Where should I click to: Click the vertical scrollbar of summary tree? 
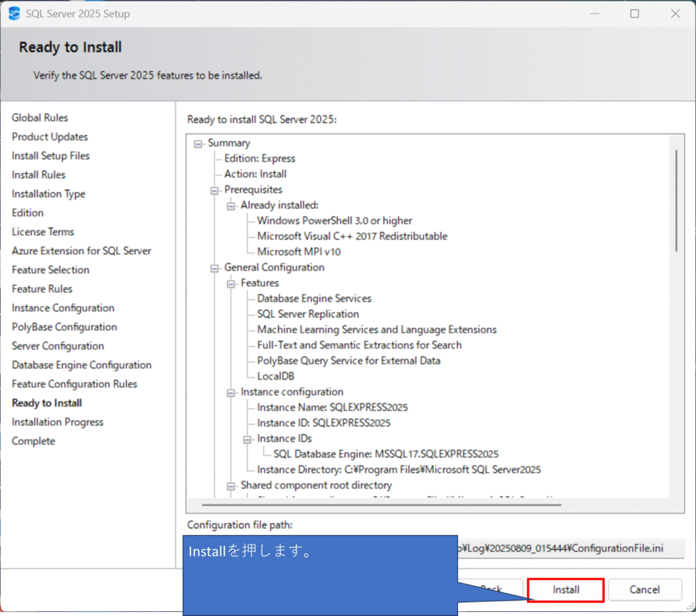(x=676, y=201)
